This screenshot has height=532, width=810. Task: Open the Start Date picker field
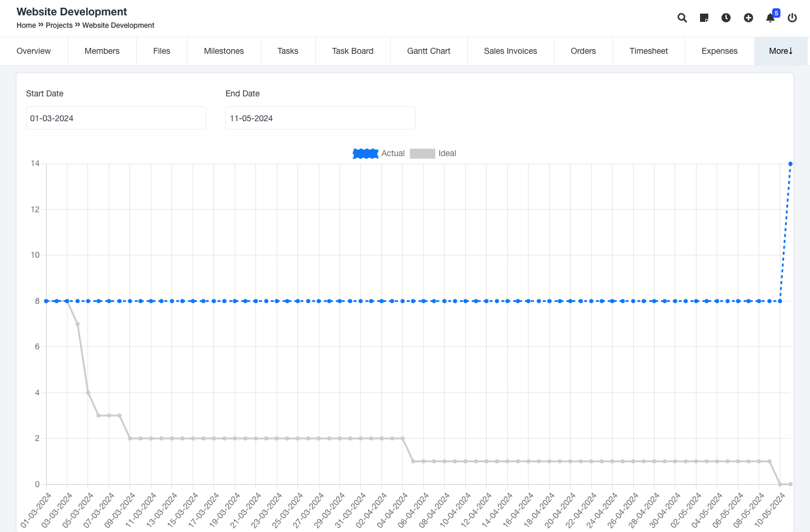click(116, 118)
